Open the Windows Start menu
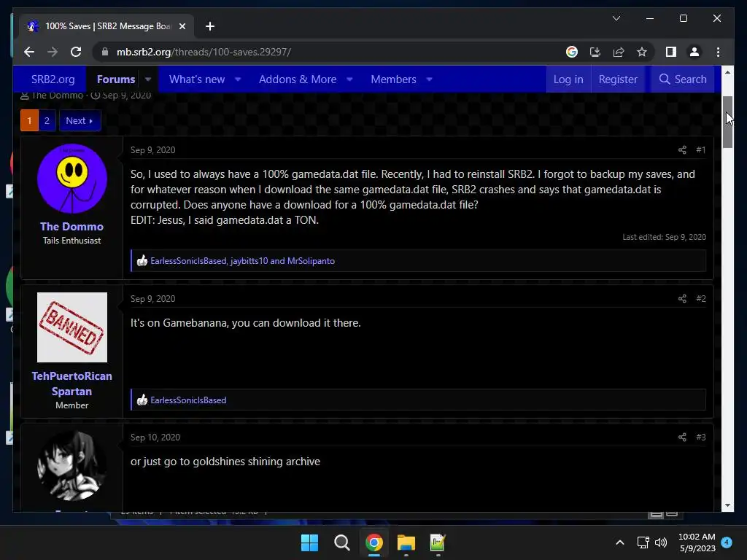This screenshot has height=560, width=747. [309, 542]
